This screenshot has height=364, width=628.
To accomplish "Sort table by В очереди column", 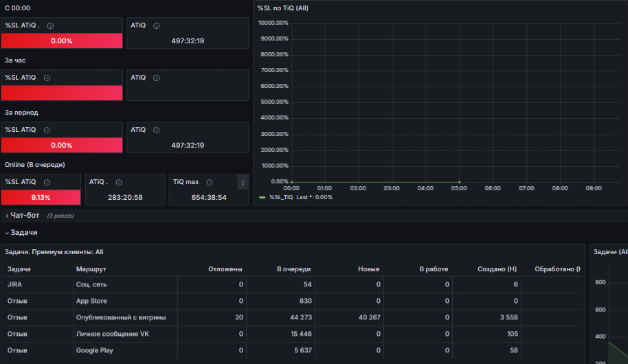I will 293,269.
